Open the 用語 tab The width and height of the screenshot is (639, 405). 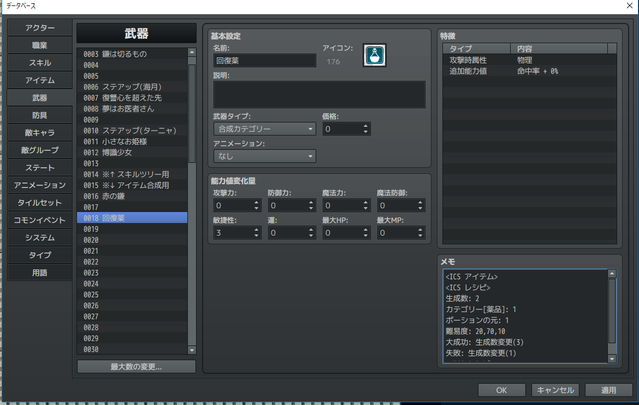40,273
